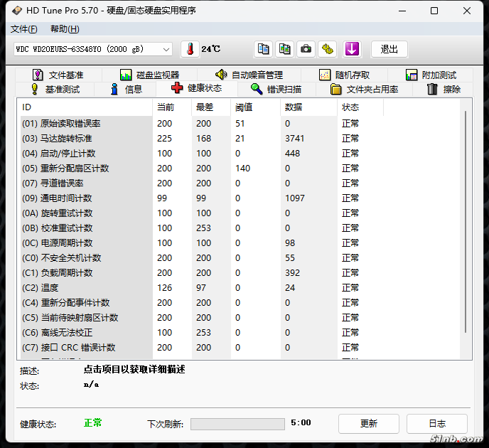Image resolution: width=489 pixels, height=448 pixels.
Task: Switch to the 错误扫描 tab
Action: (276, 89)
